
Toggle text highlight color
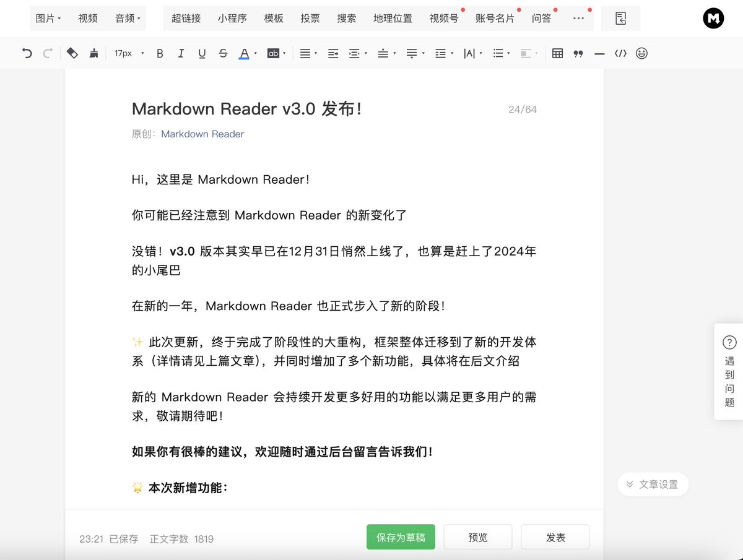[x=272, y=53]
